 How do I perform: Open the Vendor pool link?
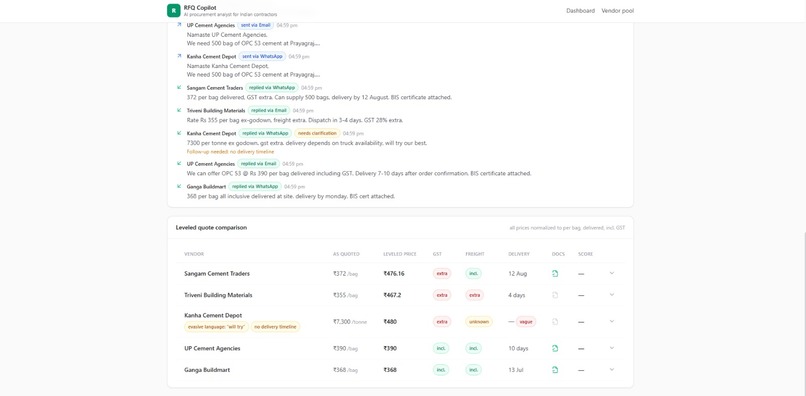[x=617, y=11]
